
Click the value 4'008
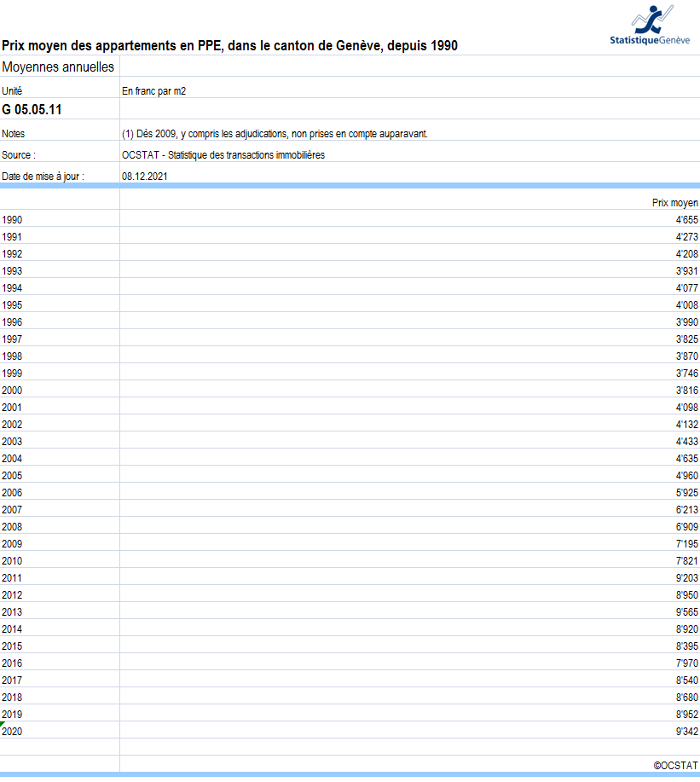(x=687, y=304)
